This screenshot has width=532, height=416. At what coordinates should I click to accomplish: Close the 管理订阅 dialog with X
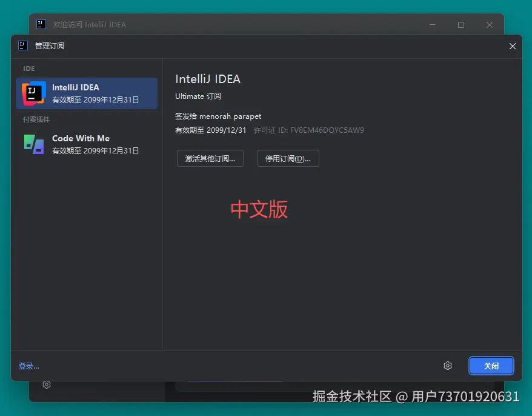coord(513,46)
